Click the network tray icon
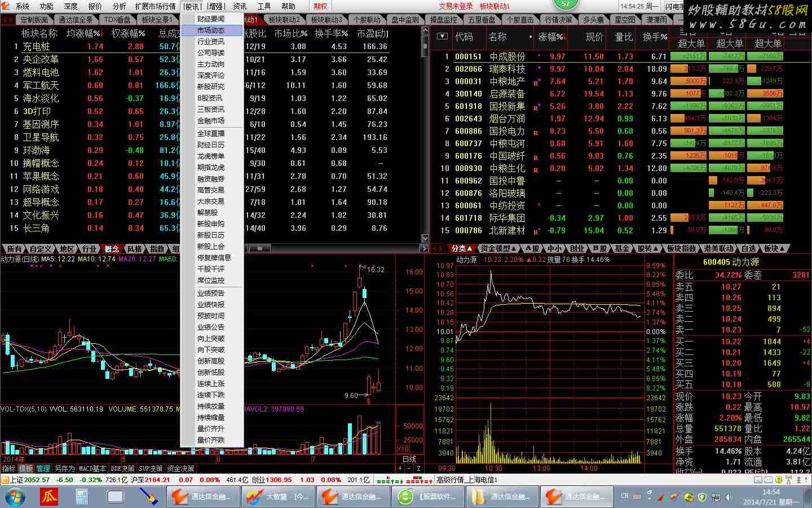This screenshot has height=508, width=812. (x=716, y=497)
